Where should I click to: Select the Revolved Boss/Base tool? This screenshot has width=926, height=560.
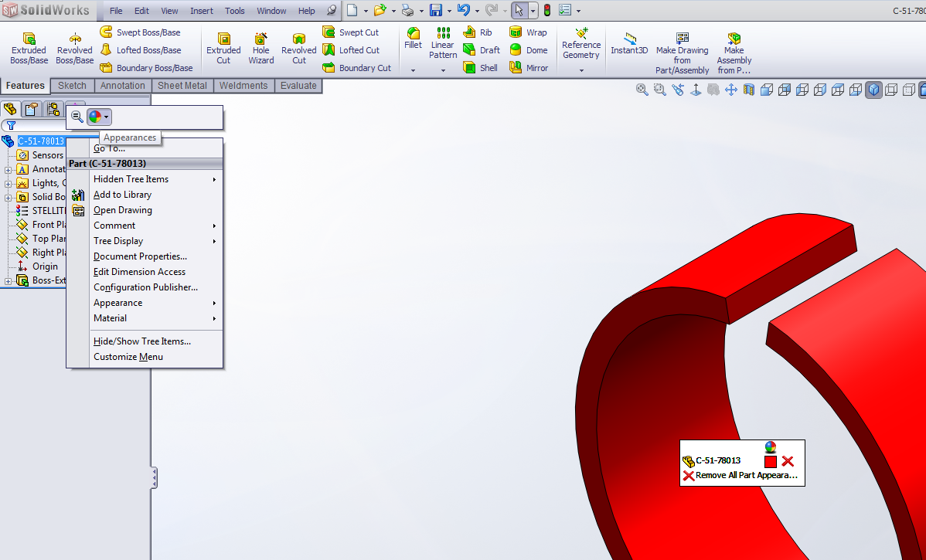[x=74, y=48]
